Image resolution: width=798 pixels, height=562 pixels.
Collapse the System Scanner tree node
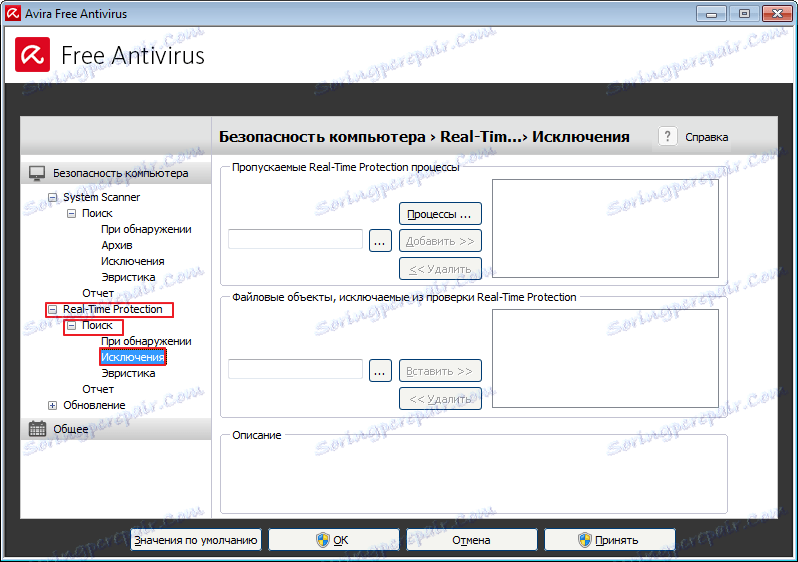52,198
